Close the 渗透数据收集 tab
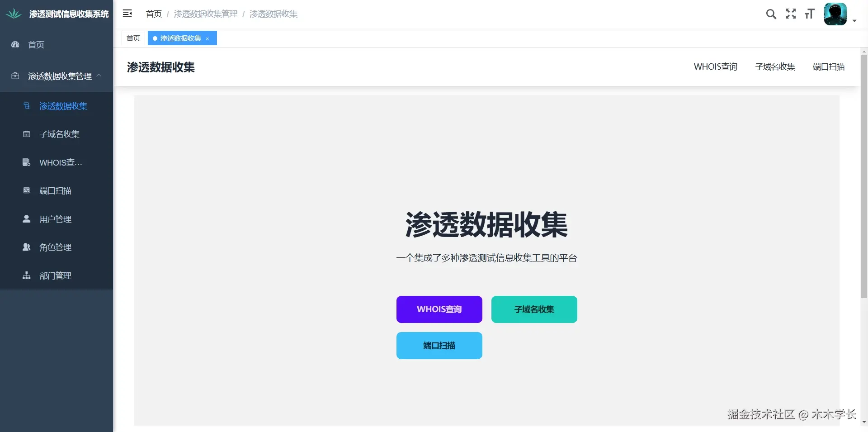 208,38
